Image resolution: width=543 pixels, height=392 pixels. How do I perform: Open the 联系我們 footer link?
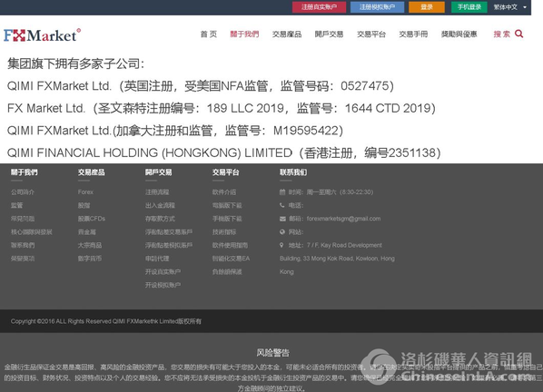click(23, 245)
